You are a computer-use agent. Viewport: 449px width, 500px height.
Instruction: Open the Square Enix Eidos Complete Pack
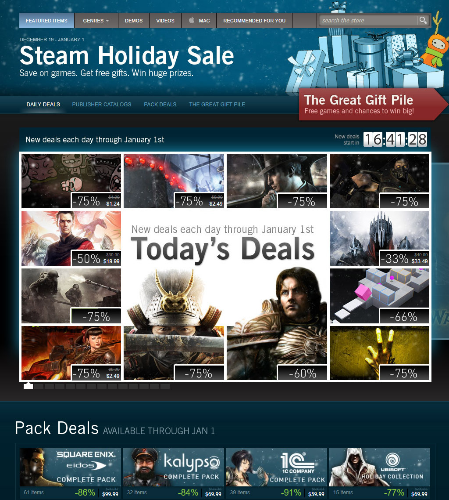(70, 473)
